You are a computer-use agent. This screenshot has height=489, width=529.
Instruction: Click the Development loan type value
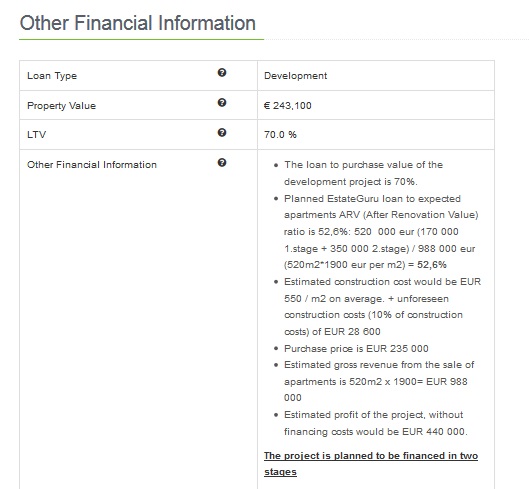pos(296,76)
